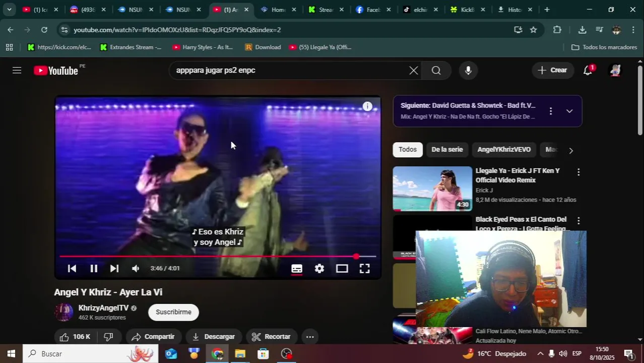The width and height of the screenshot is (644, 363).
Task: Dislike the video
Action: (109, 337)
